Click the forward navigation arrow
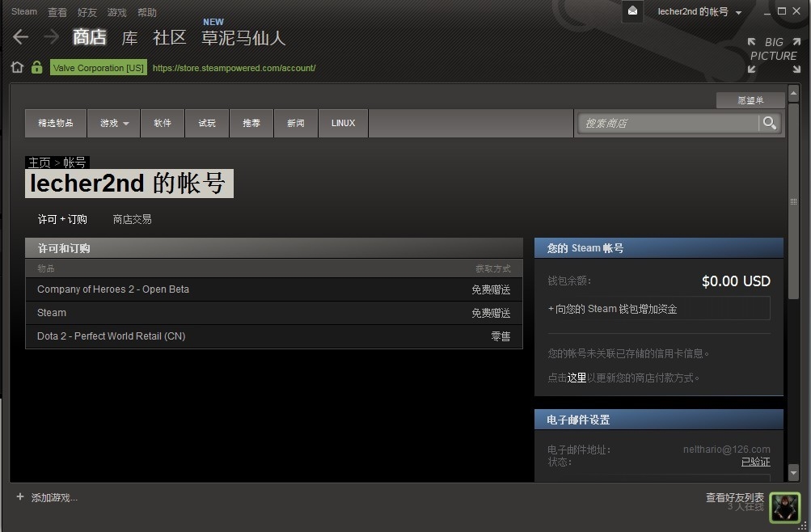 coord(51,36)
